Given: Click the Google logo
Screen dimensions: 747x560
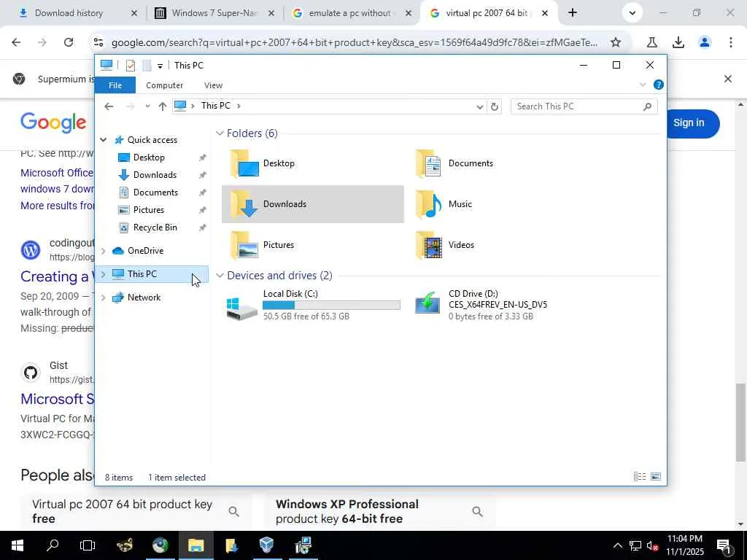Looking at the screenshot, I should (x=53, y=122).
